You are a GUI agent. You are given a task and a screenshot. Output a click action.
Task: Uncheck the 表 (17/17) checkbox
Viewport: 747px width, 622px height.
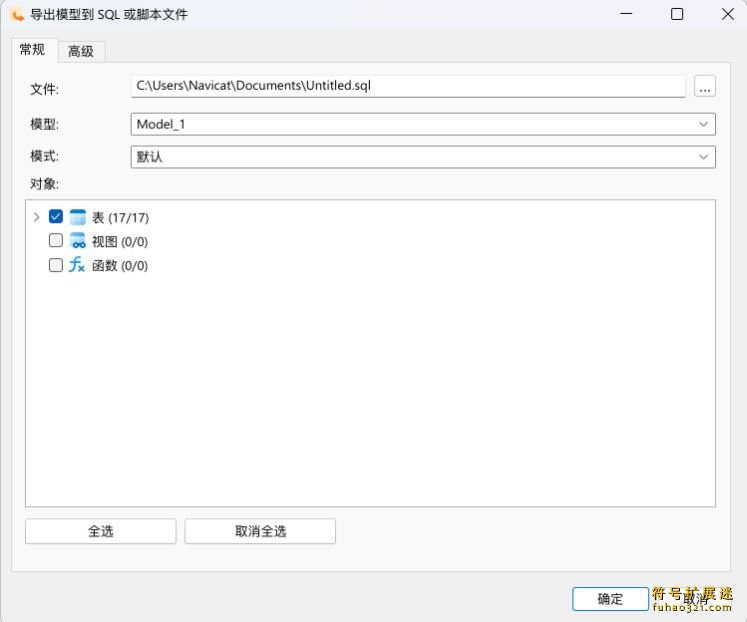click(56, 217)
